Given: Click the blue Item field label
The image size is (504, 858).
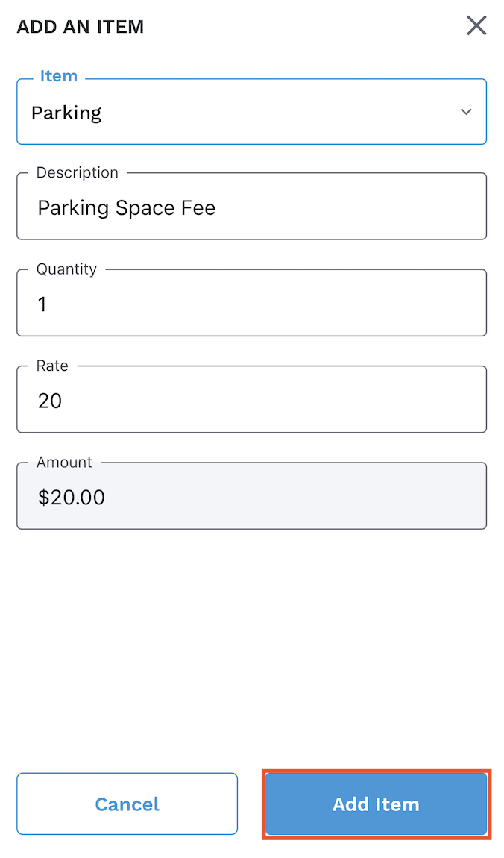Looking at the screenshot, I should [x=59, y=76].
